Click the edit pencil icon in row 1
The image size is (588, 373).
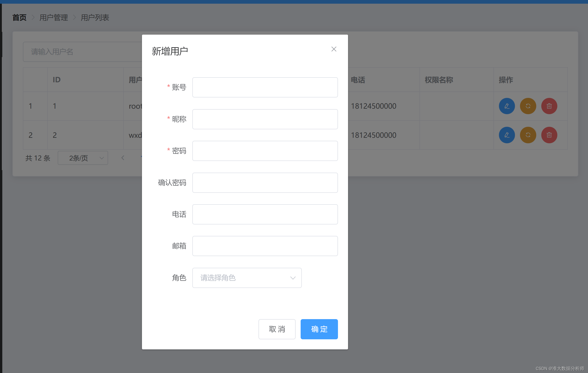click(x=507, y=106)
